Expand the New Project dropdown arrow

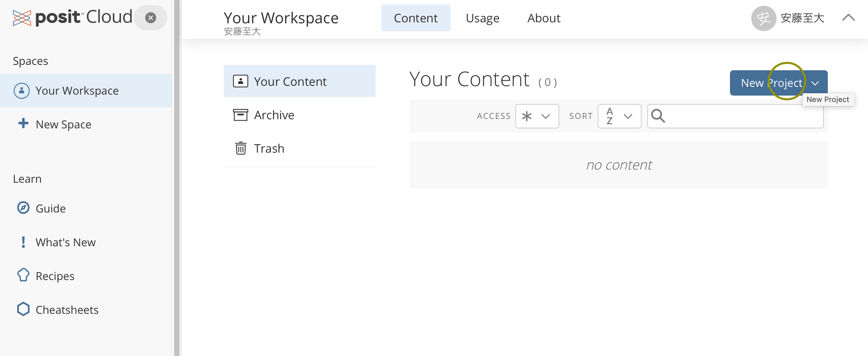(815, 83)
